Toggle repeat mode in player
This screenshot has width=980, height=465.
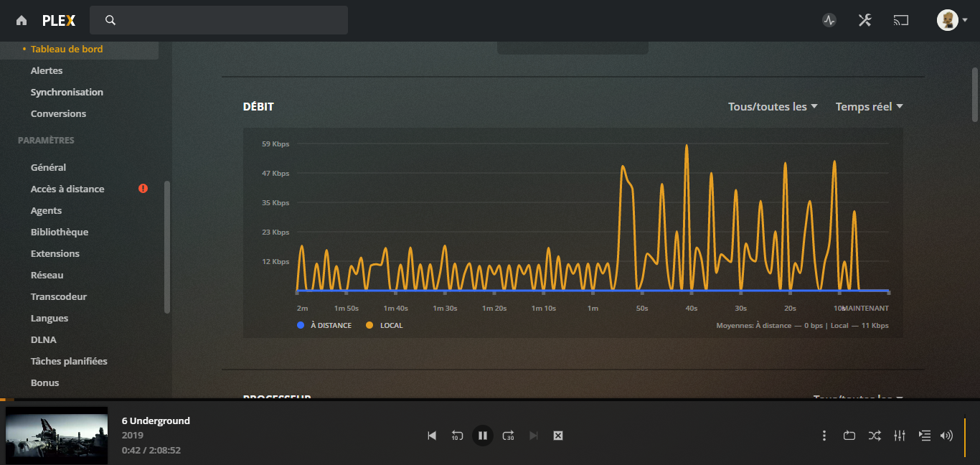[849, 436]
